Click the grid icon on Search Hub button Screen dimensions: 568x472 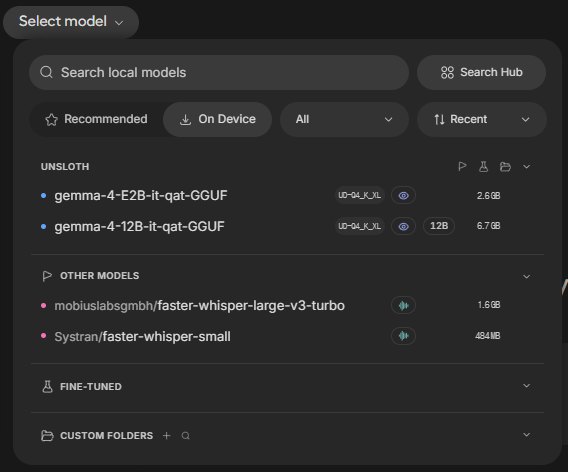[x=447, y=72]
